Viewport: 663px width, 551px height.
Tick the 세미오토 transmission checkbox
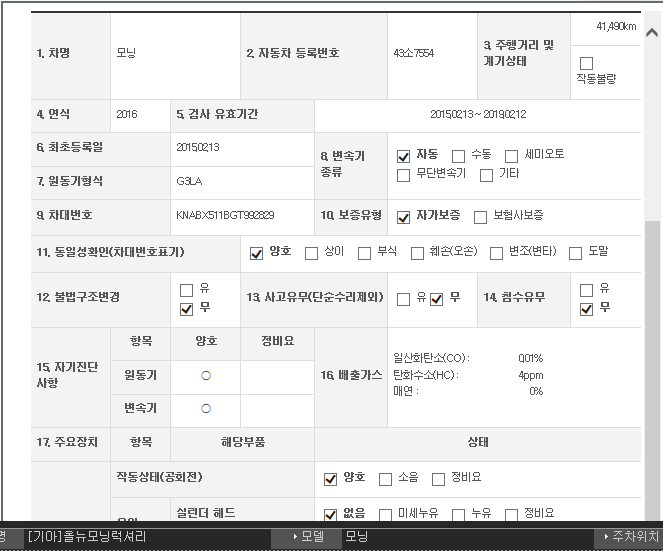pyautogui.click(x=511, y=156)
